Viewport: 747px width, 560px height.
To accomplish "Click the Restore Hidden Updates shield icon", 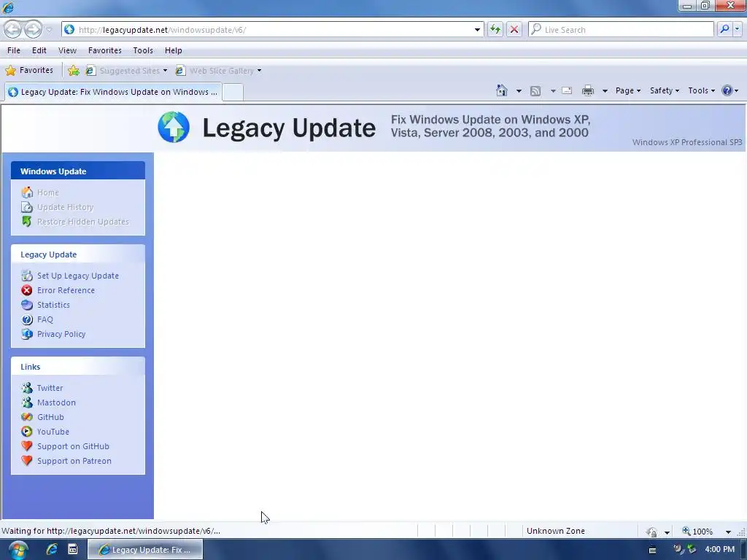I will coord(27,222).
